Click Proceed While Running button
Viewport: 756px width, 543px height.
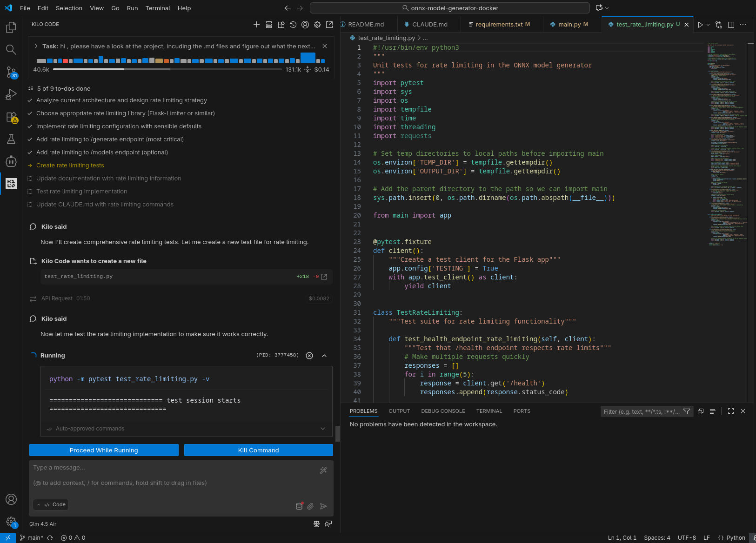click(104, 450)
